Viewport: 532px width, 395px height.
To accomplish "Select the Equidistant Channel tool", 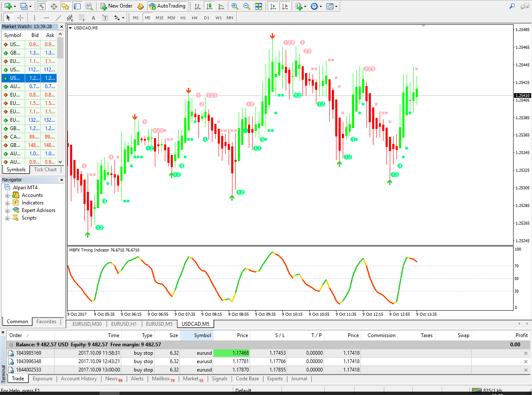I will (70, 18).
